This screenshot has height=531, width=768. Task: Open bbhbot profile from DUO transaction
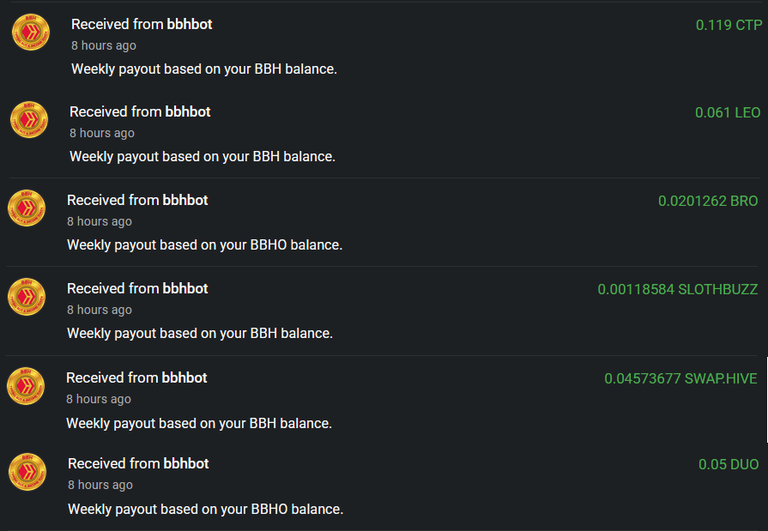(186, 463)
